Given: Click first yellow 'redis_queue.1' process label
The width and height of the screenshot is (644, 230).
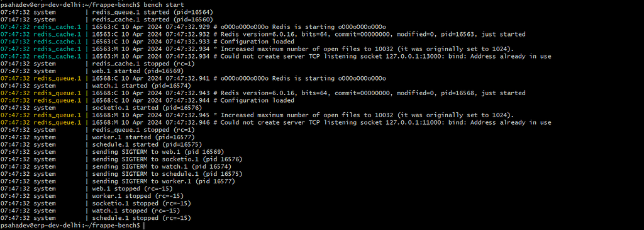Looking at the screenshot, I should pyautogui.click(x=57, y=79).
